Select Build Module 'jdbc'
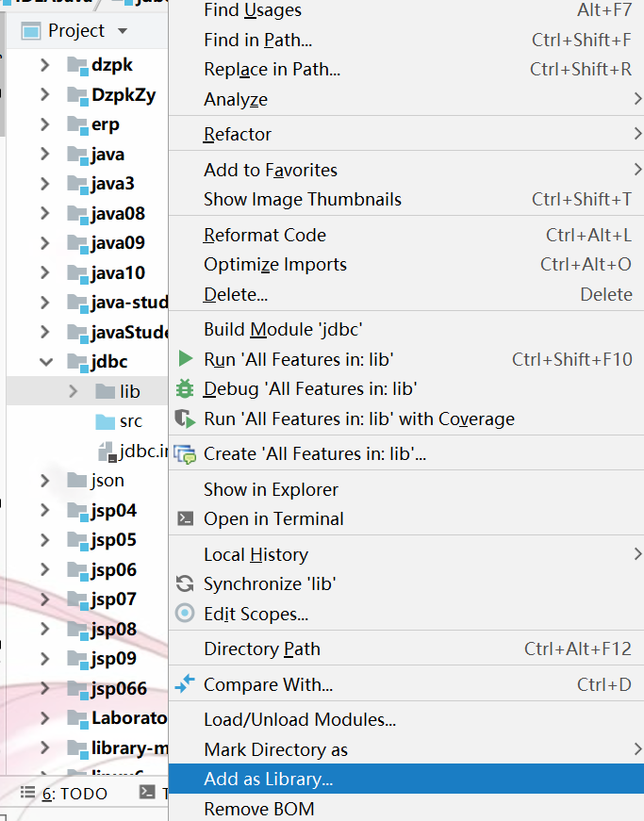This screenshot has width=644, height=821. point(406,329)
